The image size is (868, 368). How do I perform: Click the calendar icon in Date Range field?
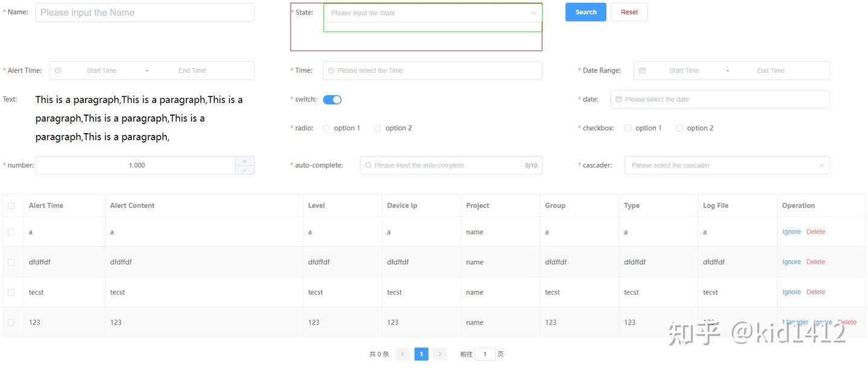pos(641,70)
